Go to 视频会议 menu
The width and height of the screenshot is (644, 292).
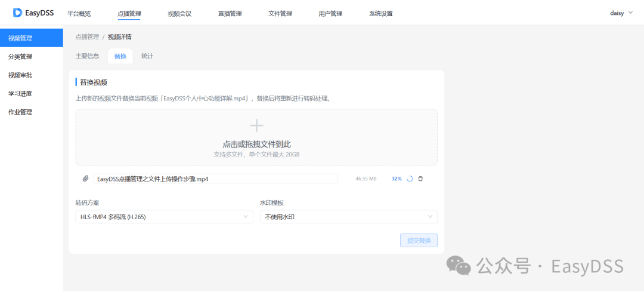(179, 14)
